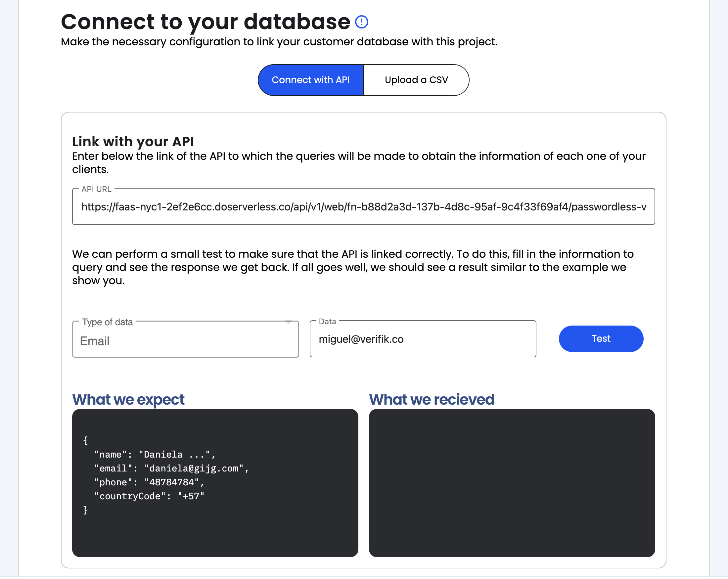The height and width of the screenshot is (579, 728).
Task: Click the countryCode line in the JSON example
Action: tap(149, 496)
